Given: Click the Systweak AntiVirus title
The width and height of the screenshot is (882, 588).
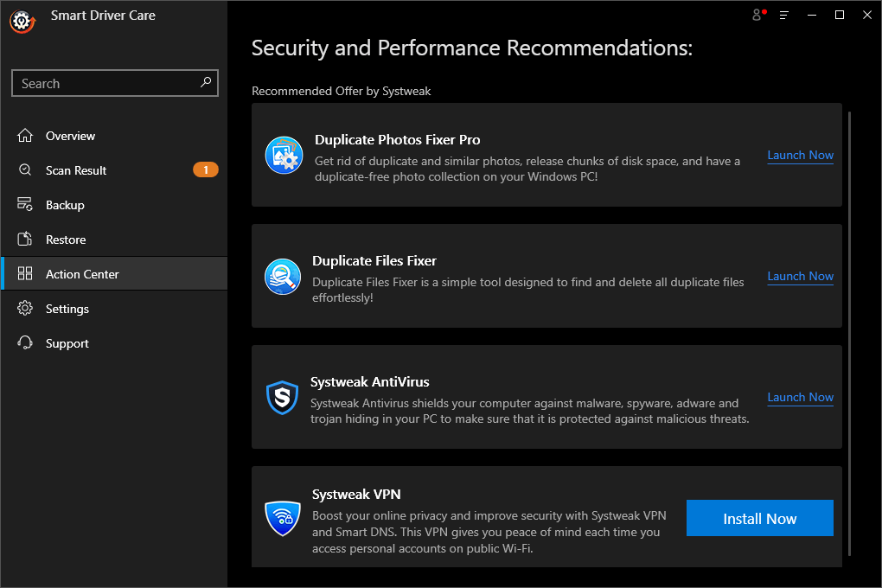Looking at the screenshot, I should point(369,382).
